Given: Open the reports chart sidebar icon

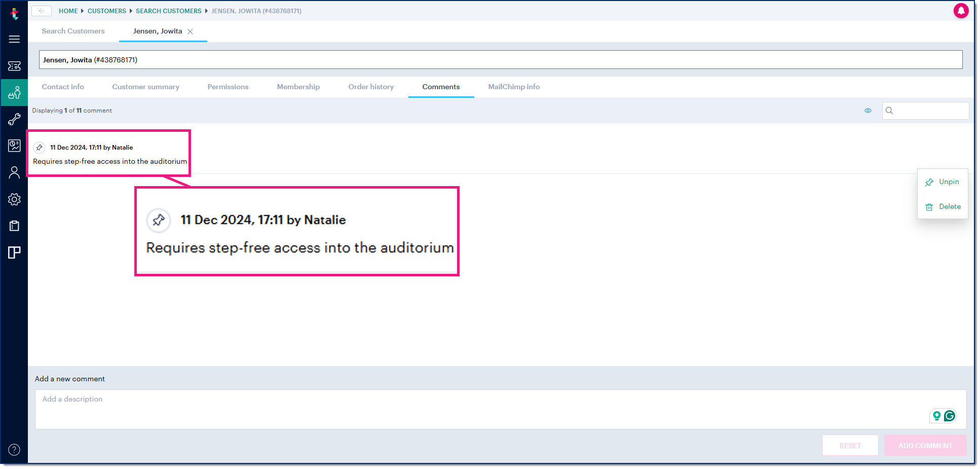Looking at the screenshot, I should click(14, 146).
